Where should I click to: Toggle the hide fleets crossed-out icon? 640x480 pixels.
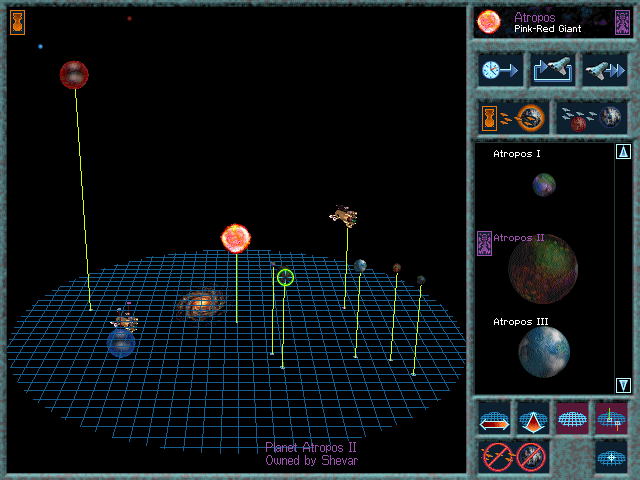(x=497, y=457)
